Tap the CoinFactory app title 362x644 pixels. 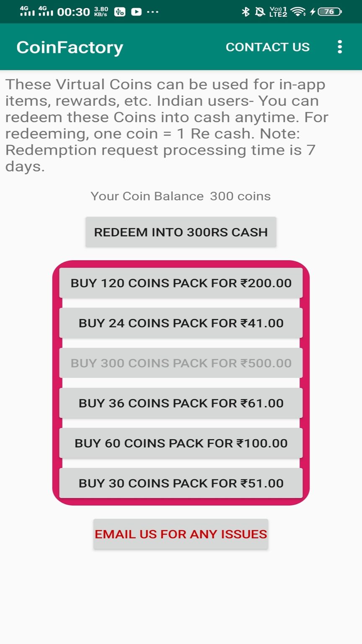(x=70, y=47)
